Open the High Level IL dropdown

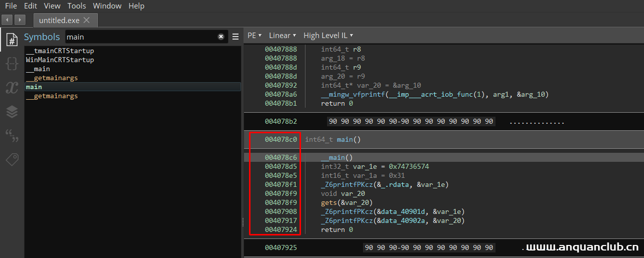click(x=328, y=36)
